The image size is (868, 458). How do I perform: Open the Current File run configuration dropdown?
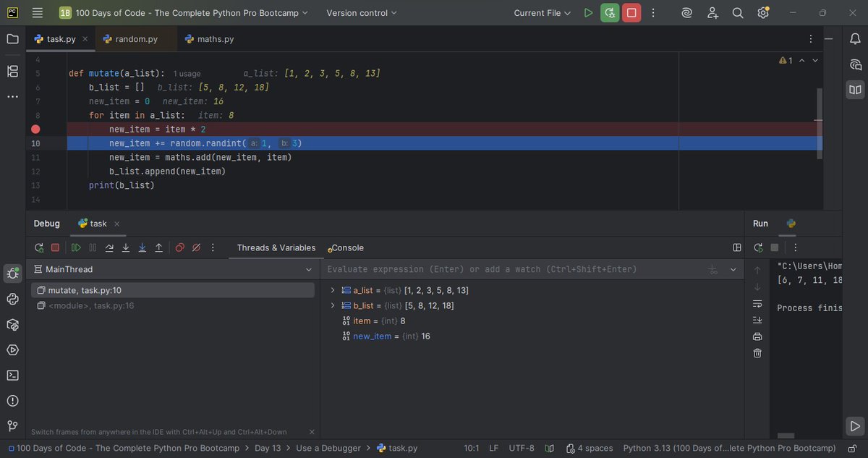(542, 13)
